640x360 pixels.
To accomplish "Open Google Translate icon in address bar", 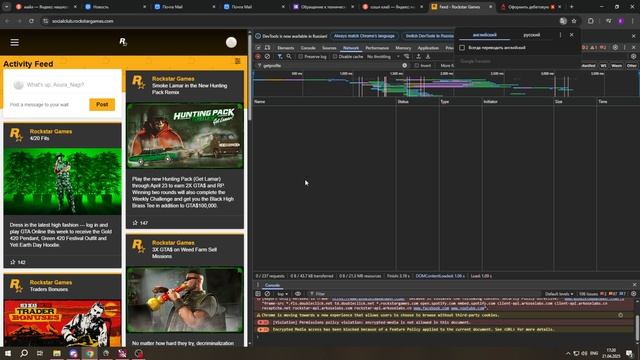I will point(563,21).
